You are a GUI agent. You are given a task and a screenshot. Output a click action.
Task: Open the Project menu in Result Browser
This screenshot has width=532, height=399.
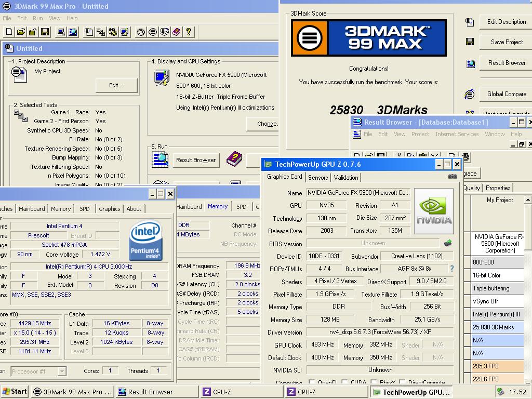tap(420, 134)
